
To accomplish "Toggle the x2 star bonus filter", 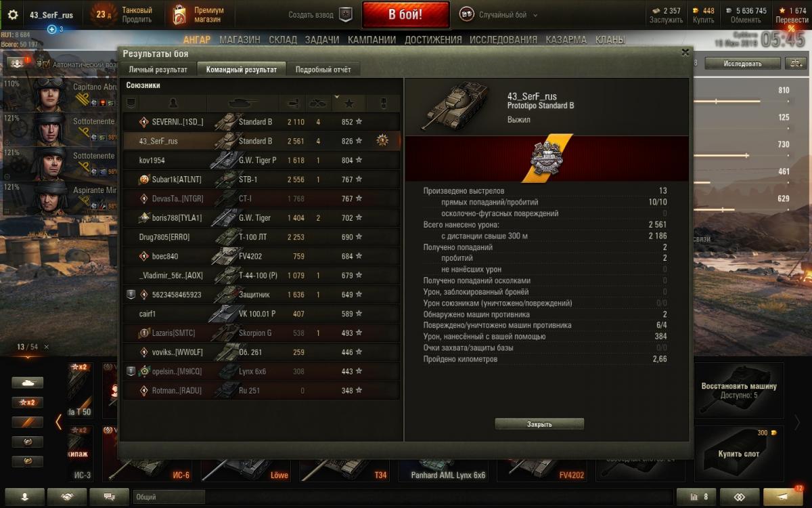I will pyautogui.click(x=28, y=402).
